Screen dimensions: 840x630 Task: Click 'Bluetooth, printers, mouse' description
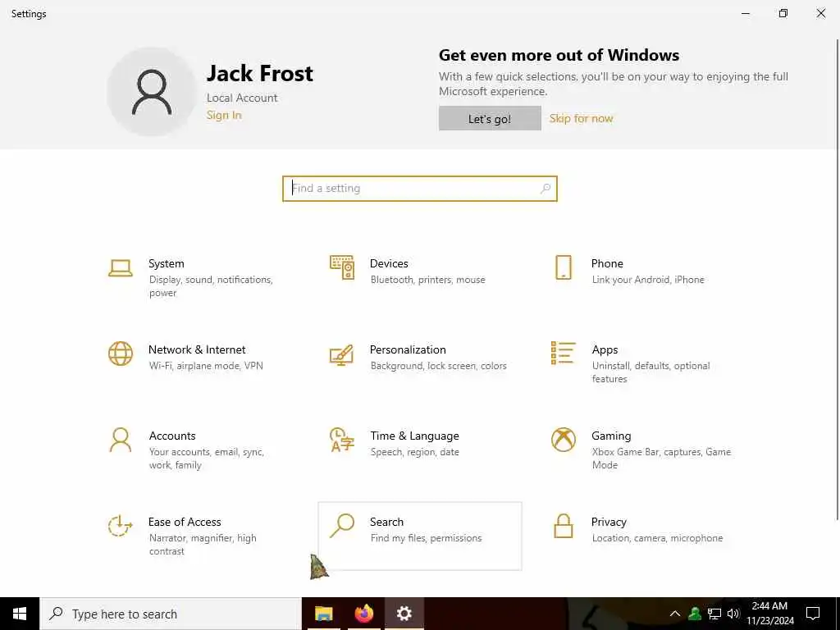tap(427, 280)
